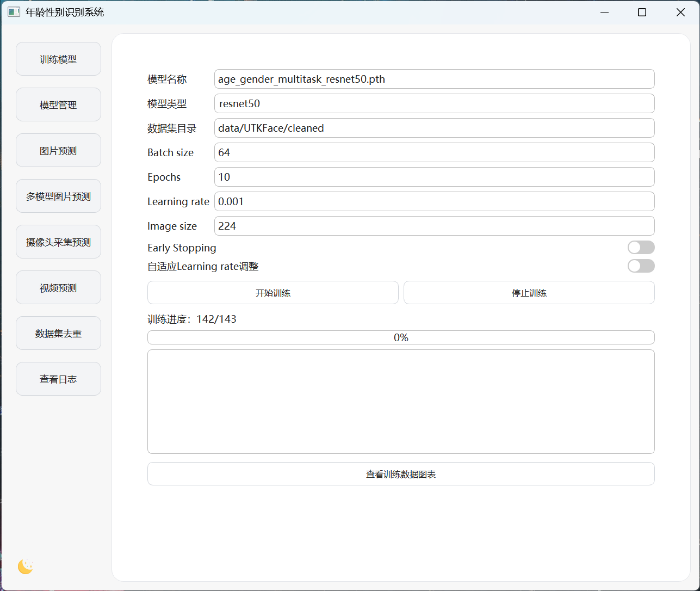
Task: Switch to 模型管理 page
Action: point(58,105)
